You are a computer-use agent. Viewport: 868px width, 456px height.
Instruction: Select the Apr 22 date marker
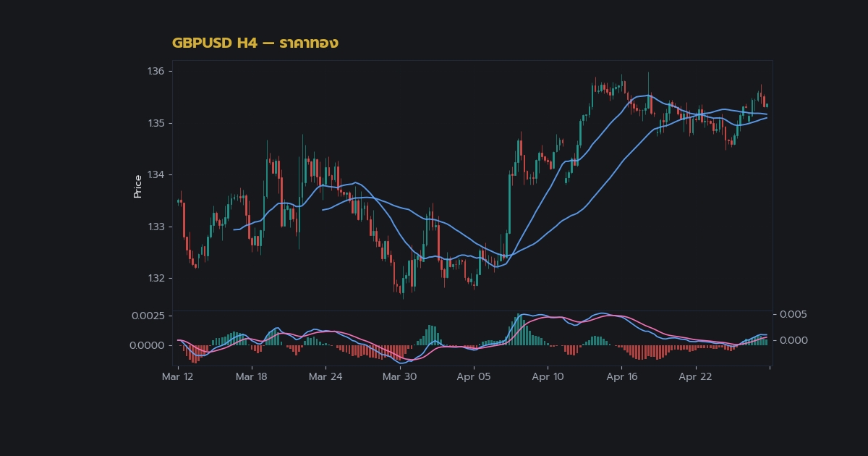pyautogui.click(x=696, y=376)
